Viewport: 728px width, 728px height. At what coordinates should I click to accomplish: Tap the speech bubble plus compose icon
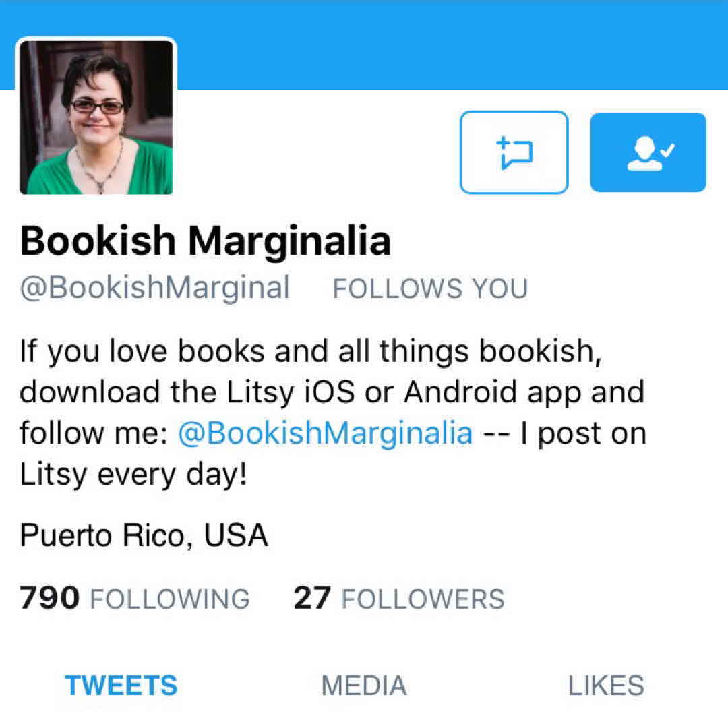click(514, 153)
